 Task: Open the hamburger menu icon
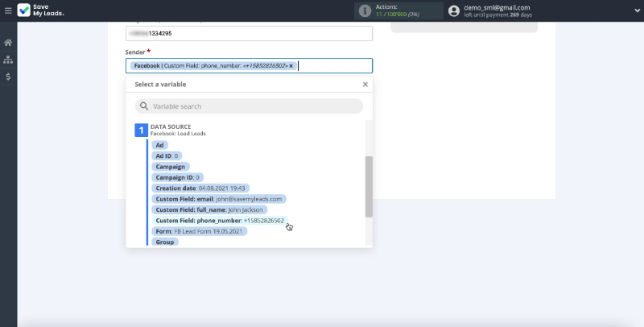(x=8, y=10)
